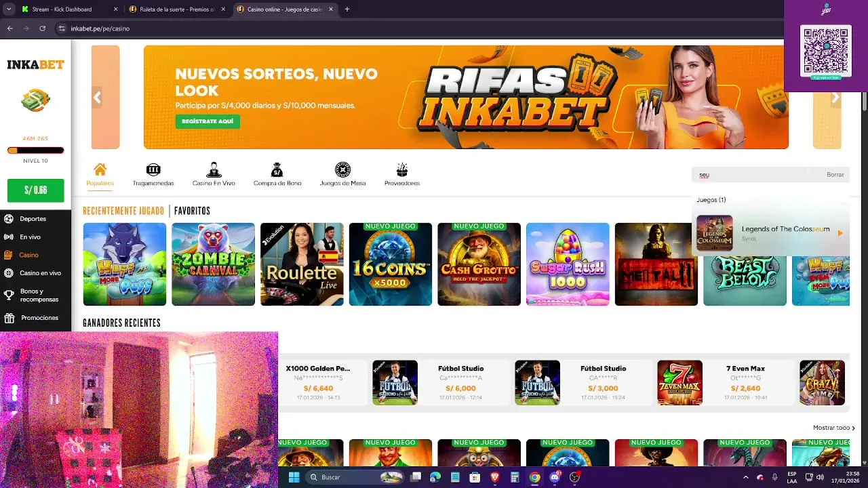Viewport: 868px width, 488px height.
Task: Select the Recientemente Jugado tab
Action: point(123,211)
